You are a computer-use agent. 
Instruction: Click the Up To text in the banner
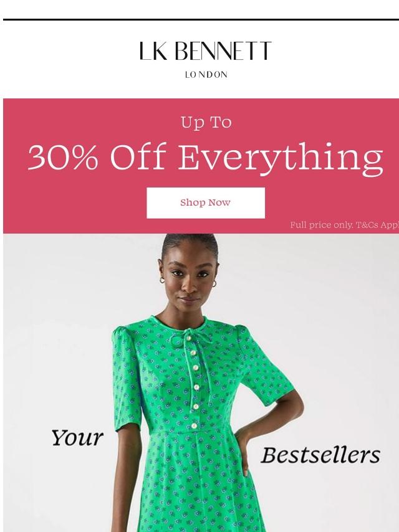click(x=206, y=123)
